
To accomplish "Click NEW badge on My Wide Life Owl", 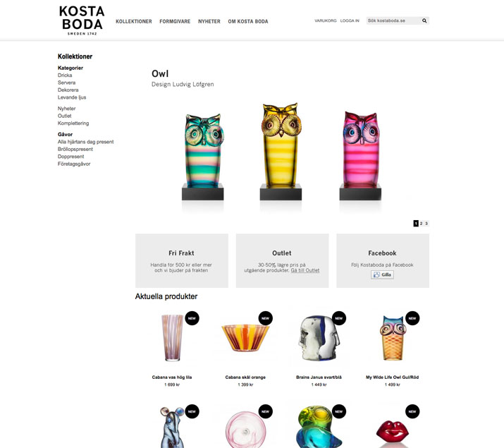I will [x=412, y=318].
